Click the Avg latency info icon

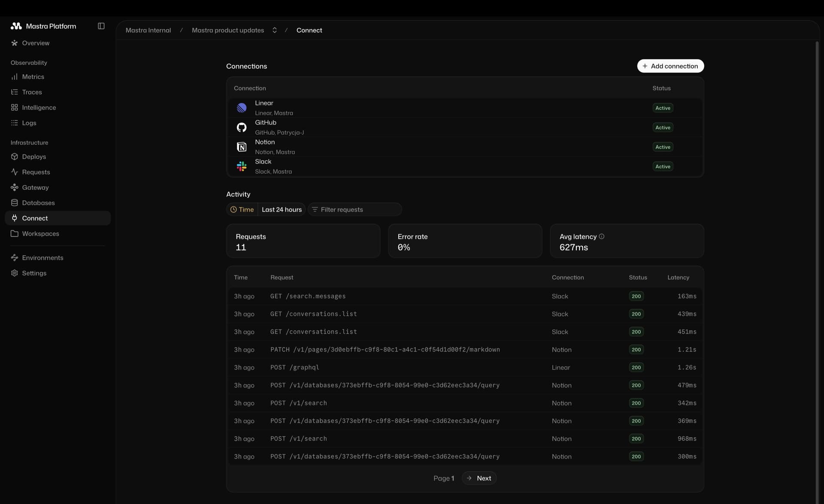point(602,236)
